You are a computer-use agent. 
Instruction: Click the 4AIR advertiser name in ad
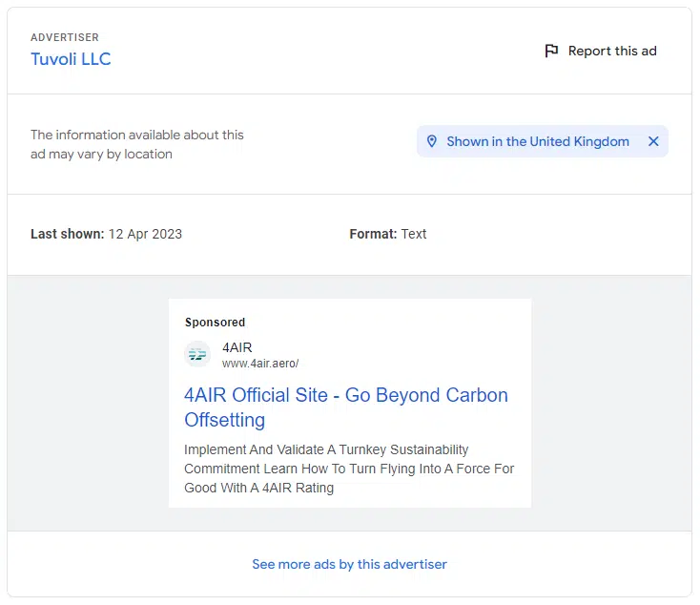coord(237,347)
